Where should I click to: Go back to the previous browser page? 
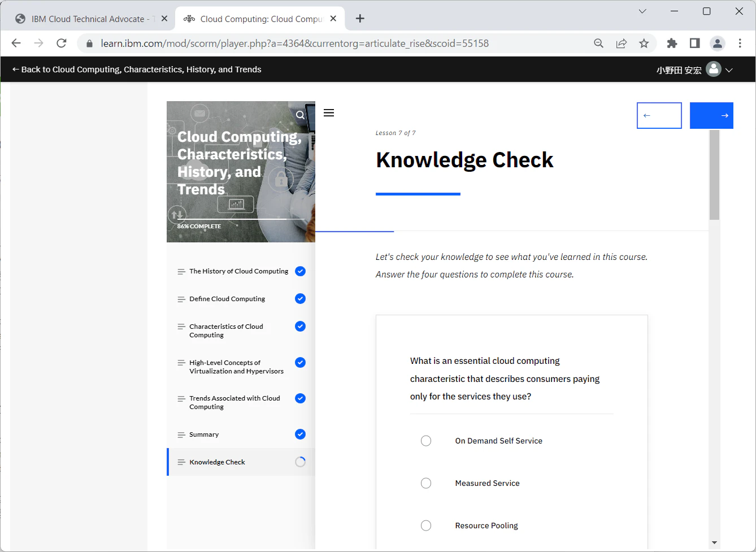click(16, 44)
